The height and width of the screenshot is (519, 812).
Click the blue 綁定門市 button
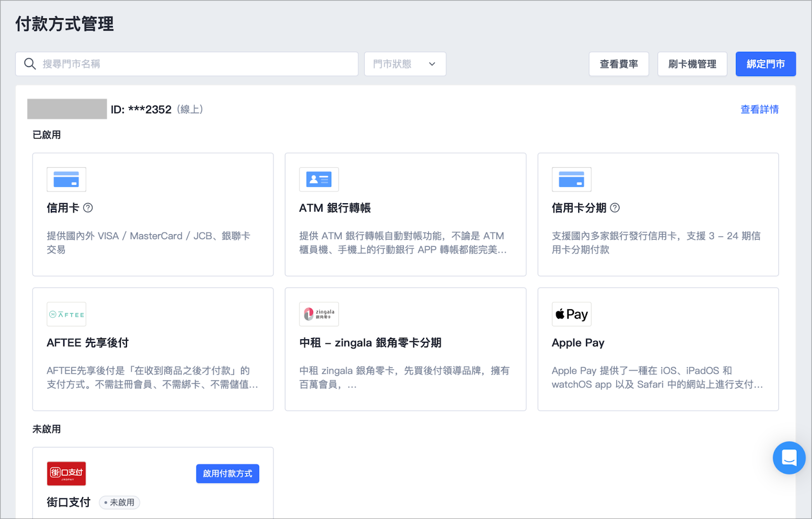click(766, 64)
